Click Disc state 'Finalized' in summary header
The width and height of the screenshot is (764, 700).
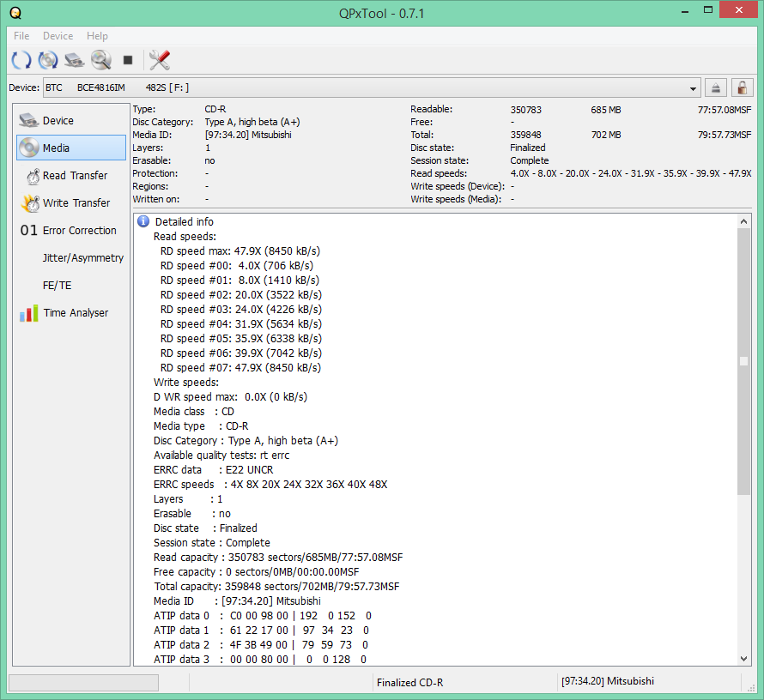coord(528,148)
